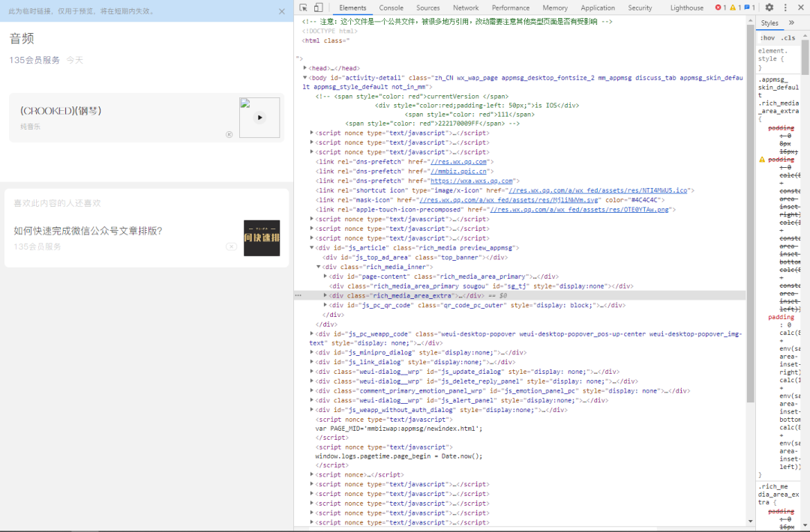Close the DevTools panel

[801, 7]
